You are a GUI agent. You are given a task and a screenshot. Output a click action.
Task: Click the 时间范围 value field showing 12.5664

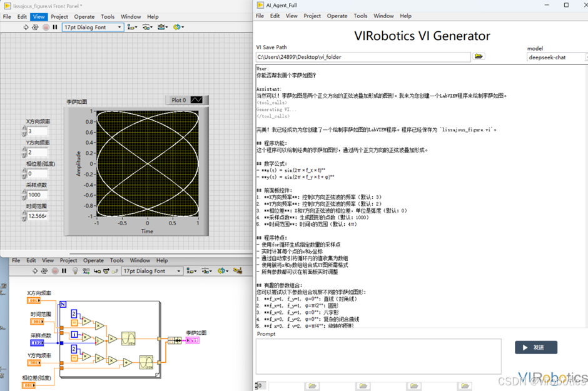pyautogui.click(x=38, y=216)
